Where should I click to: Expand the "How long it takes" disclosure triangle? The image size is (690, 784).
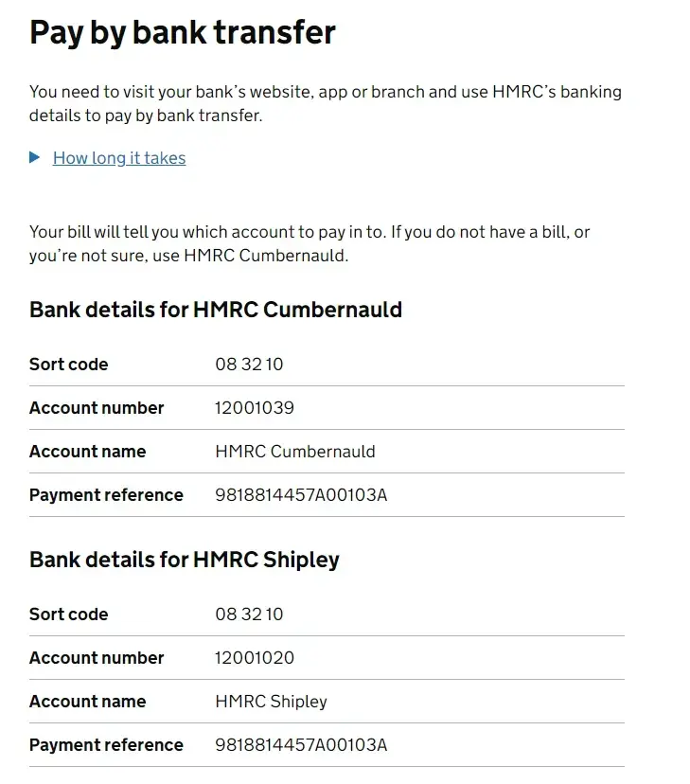[x=35, y=158]
